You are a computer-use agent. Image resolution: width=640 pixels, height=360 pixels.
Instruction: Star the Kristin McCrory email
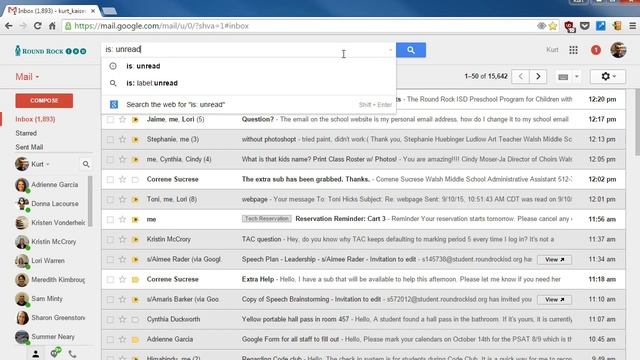(122, 239)
